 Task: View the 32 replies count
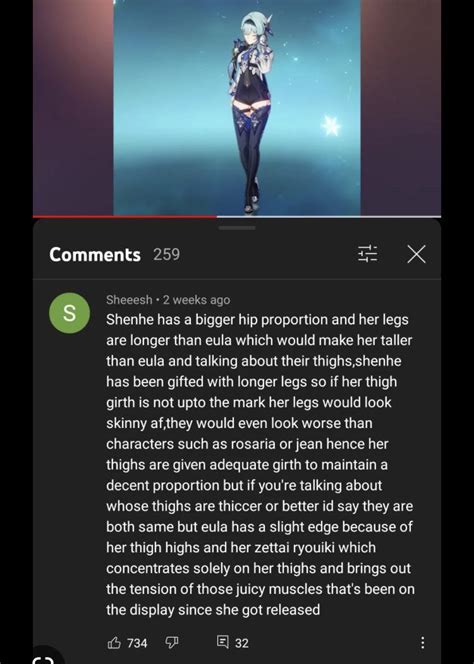(241, 643)
